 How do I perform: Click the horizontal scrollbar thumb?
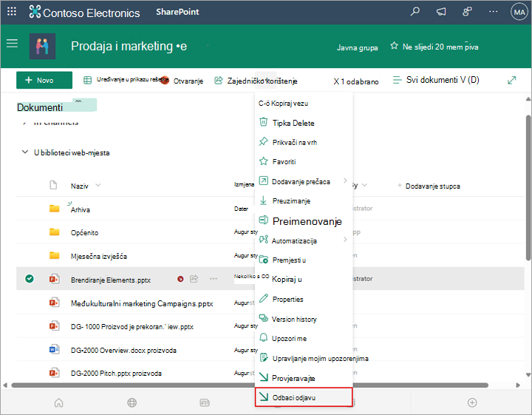pyautogui.click(x=250, y=385)
